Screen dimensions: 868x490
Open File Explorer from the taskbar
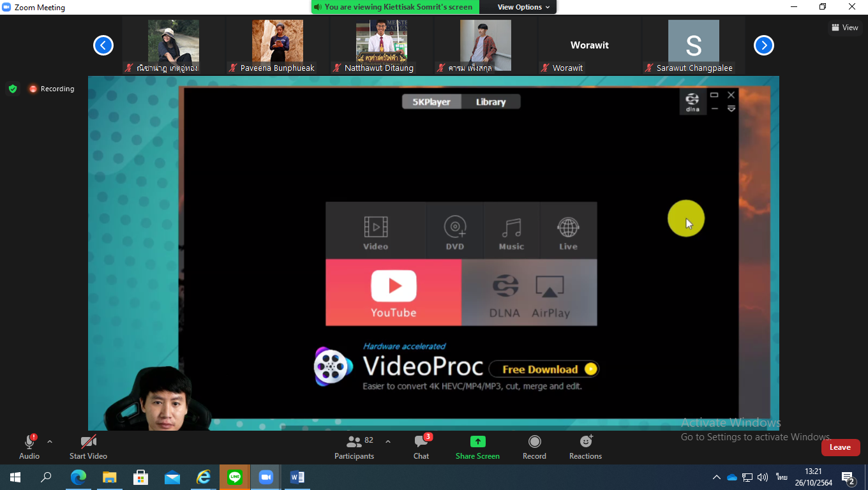pyautogui.click(x=110, y=477)
